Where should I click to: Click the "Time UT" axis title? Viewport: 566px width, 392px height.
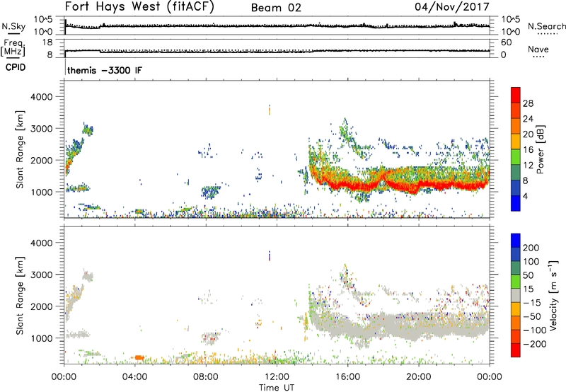pyautogui.click(x=277, y=388)
